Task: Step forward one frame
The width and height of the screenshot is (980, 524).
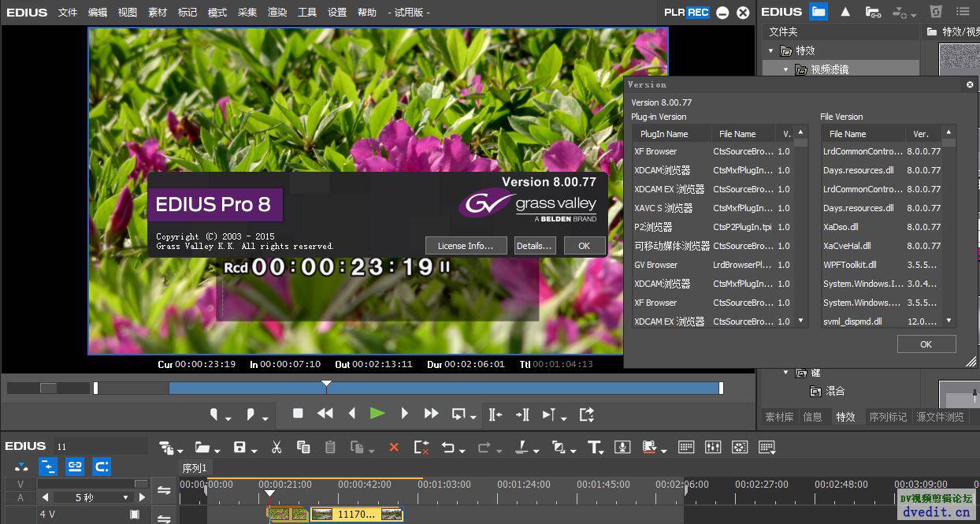Action: point(404,413)
